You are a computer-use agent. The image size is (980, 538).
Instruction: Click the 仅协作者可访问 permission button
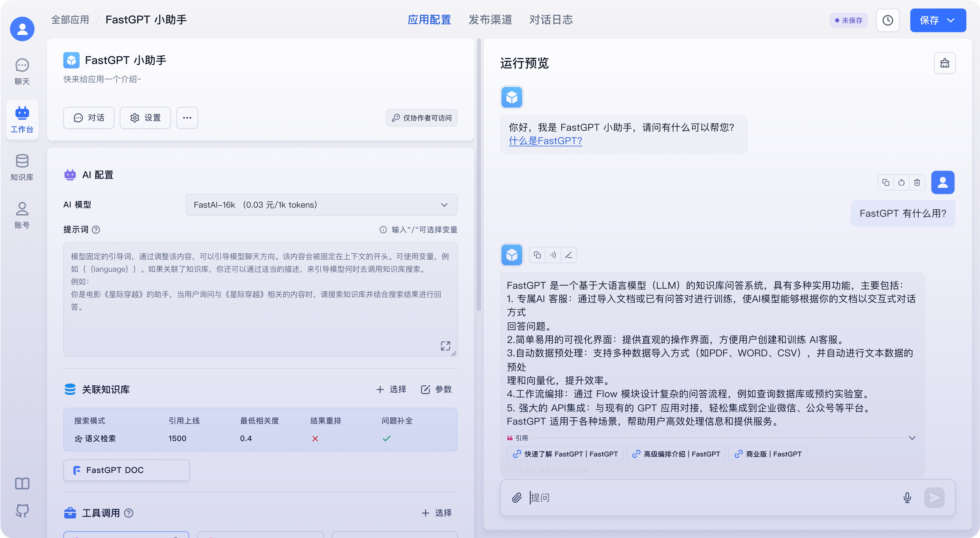421,118
